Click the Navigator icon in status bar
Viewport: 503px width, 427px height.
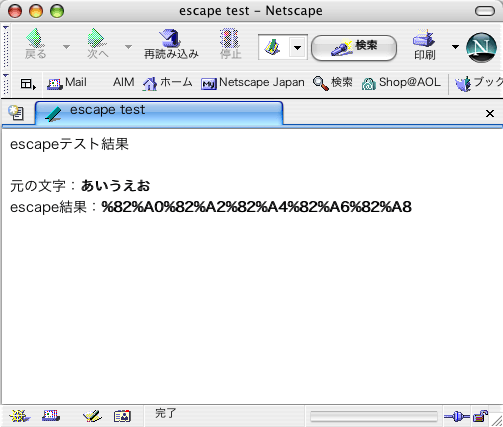click(20, 416)
